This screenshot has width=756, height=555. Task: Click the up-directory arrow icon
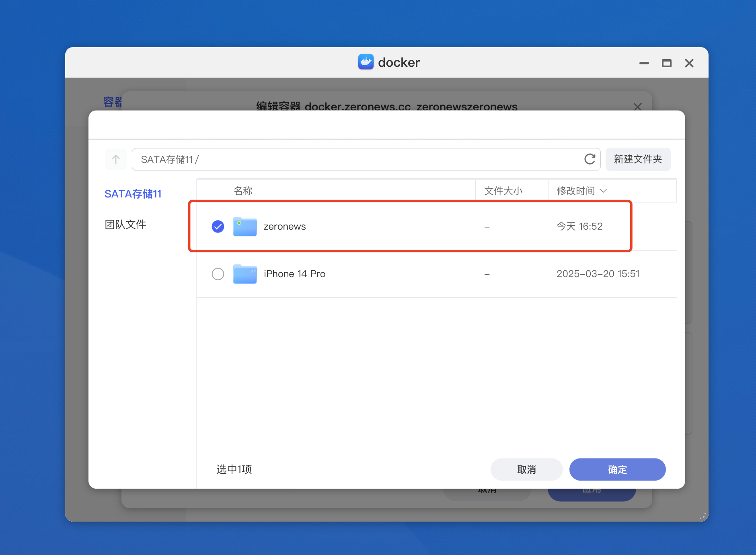116,159
